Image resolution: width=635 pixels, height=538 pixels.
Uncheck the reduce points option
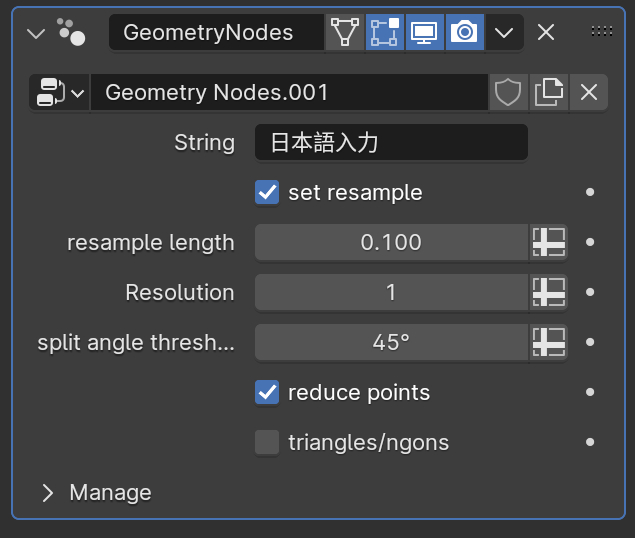(x=267, y=392)
